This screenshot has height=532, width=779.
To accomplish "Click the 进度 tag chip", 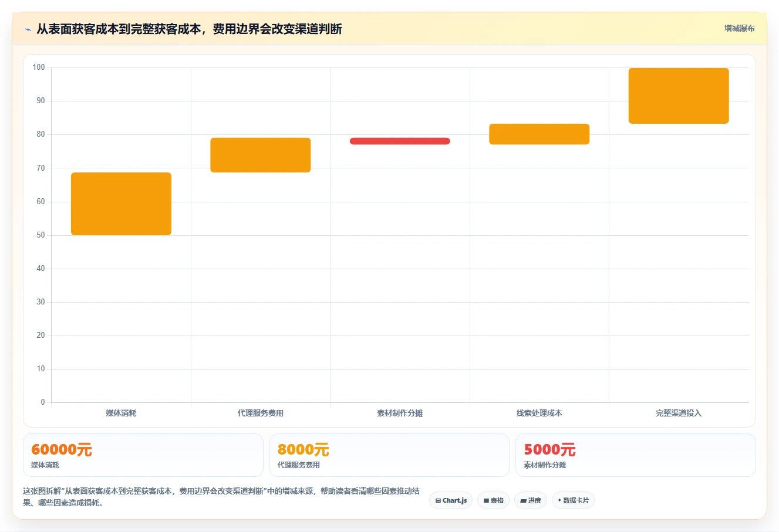I will click(x=531, y=500).
